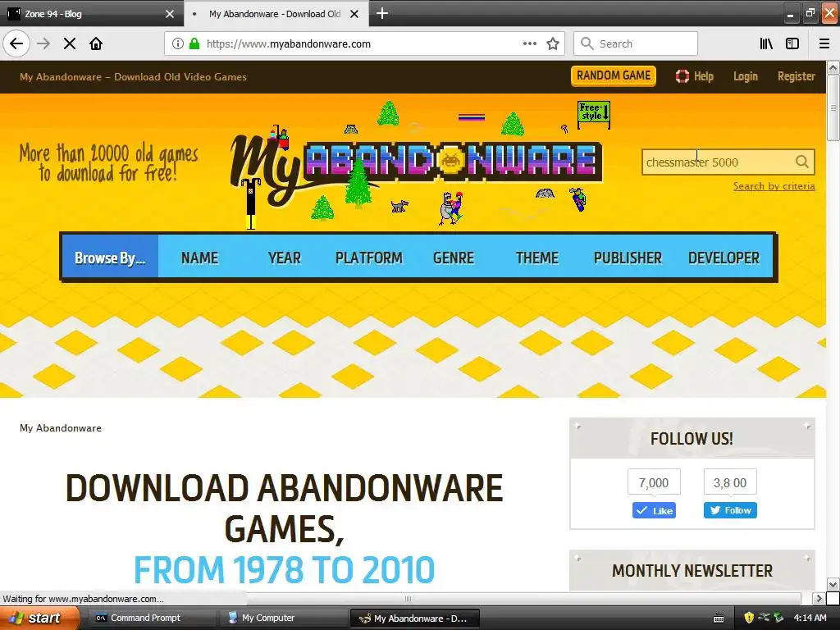840x630 pixels.
Task: Click the site search magnifier icon
Action: [802, 162]
